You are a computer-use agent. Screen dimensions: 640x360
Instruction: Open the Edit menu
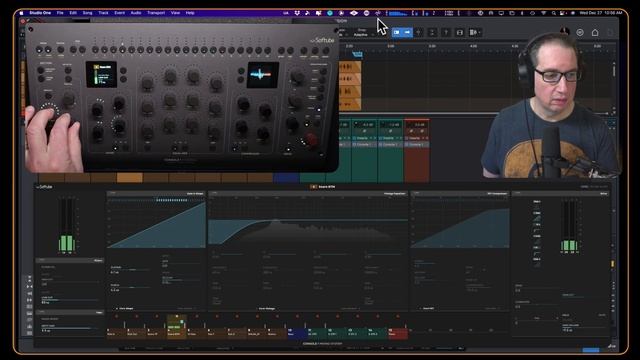[73, 13]
